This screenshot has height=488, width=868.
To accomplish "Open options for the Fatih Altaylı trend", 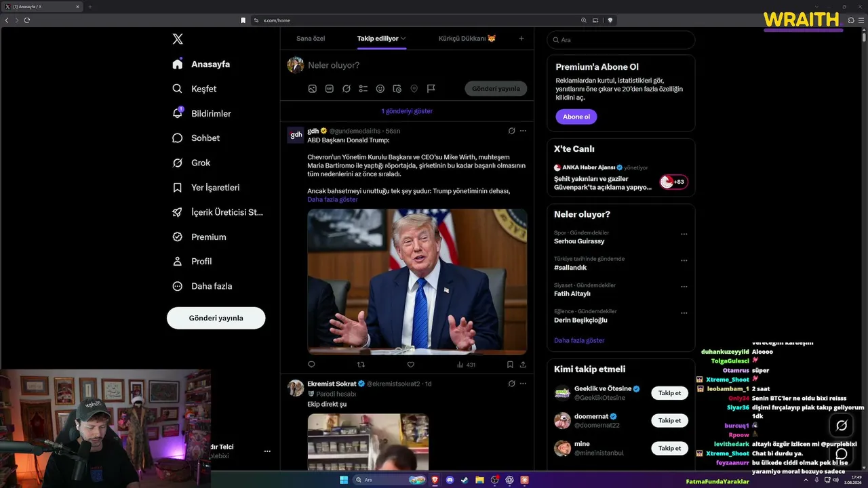I will coord(684,287).
